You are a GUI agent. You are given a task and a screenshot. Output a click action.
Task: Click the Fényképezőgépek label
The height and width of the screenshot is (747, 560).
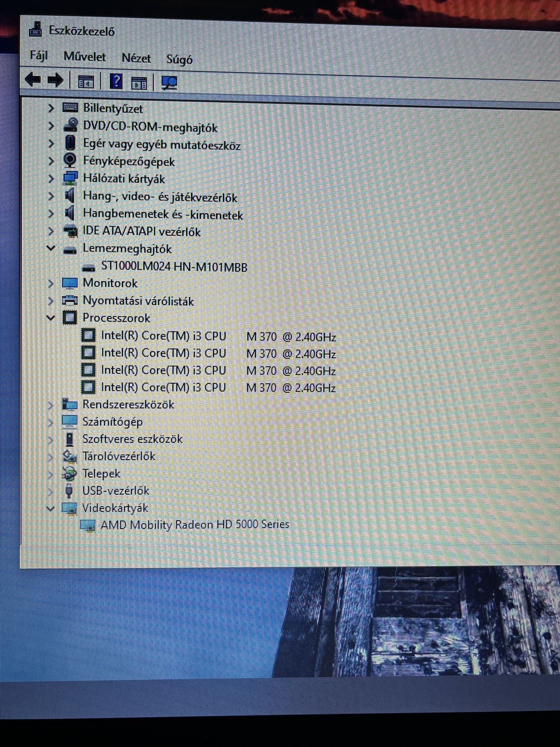coord(129,161)
